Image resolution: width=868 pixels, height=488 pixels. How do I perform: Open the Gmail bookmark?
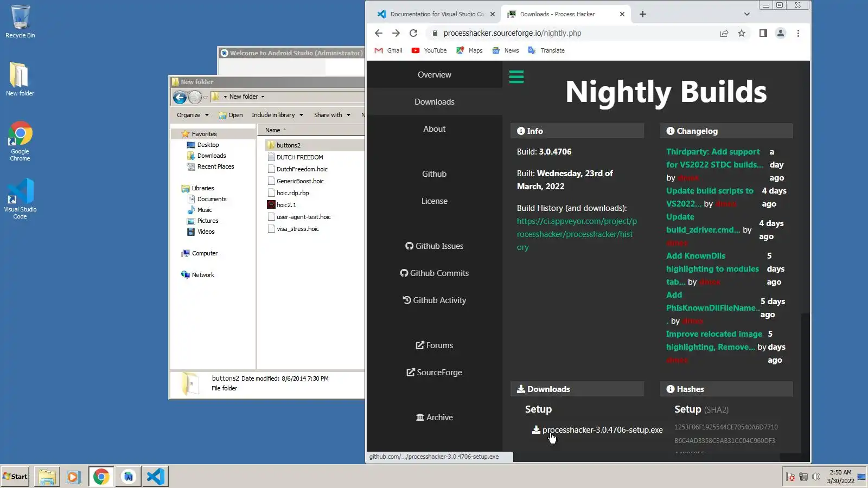pos(388,50)
